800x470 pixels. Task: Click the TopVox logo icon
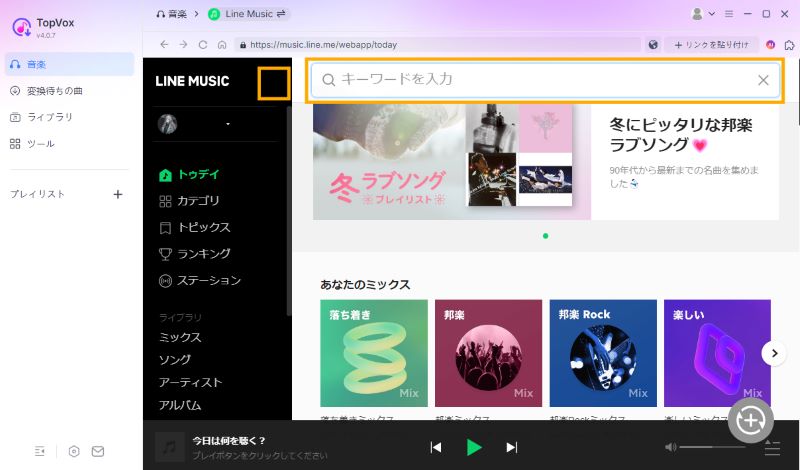(x=22, y=27)
